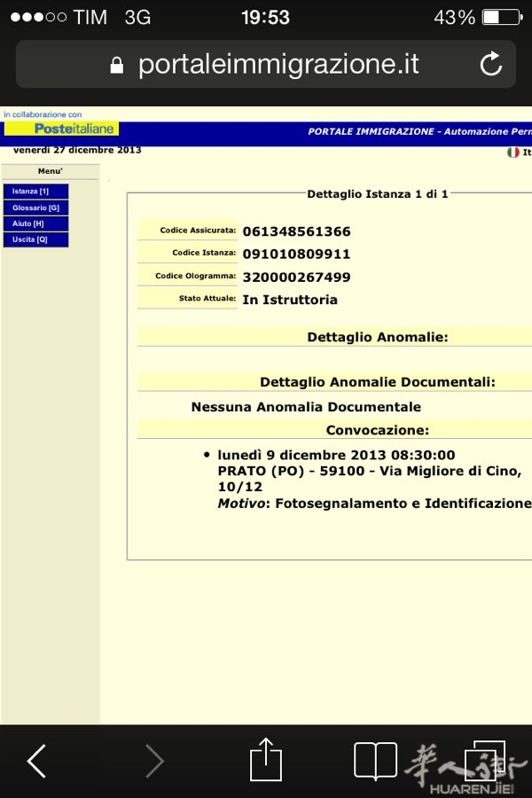Viewport: 532px width, 798px height.
Task: Tap the portaleimmigrazione.it address bar
Action: 266,64
